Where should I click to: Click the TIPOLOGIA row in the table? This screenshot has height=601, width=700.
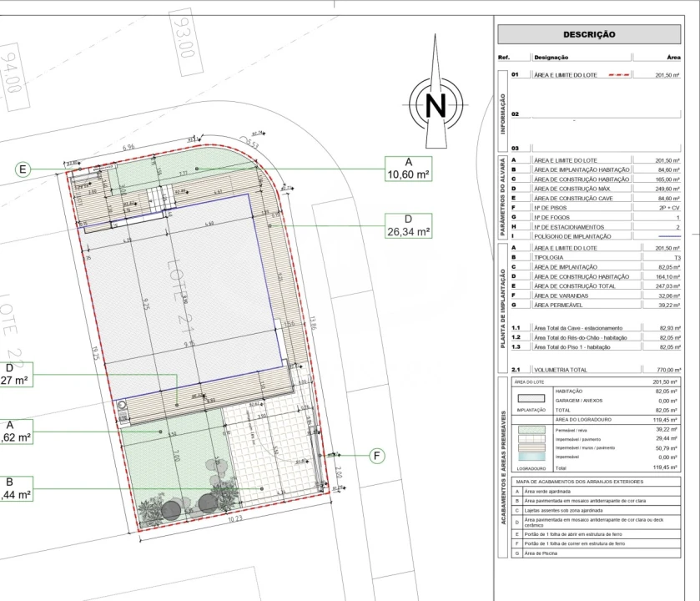pyautogui.click(x=597, y=259)
